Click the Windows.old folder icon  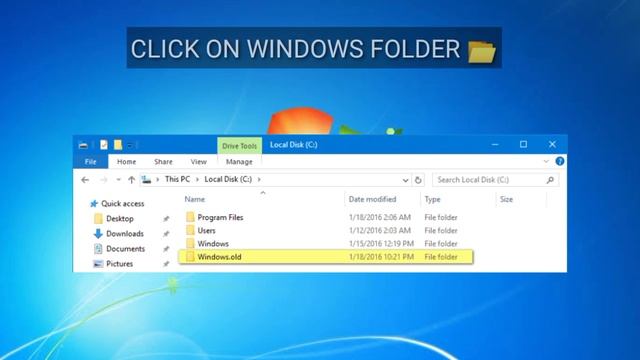tap(190, 256)
